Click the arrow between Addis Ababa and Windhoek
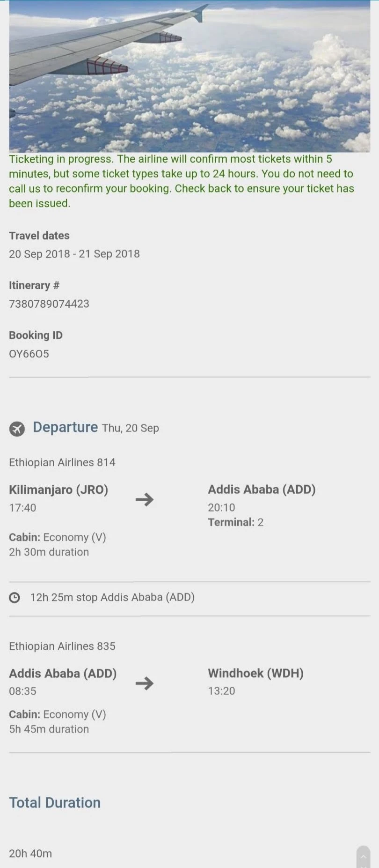This screenshot has height=868, width=379. tap(145, 683)
